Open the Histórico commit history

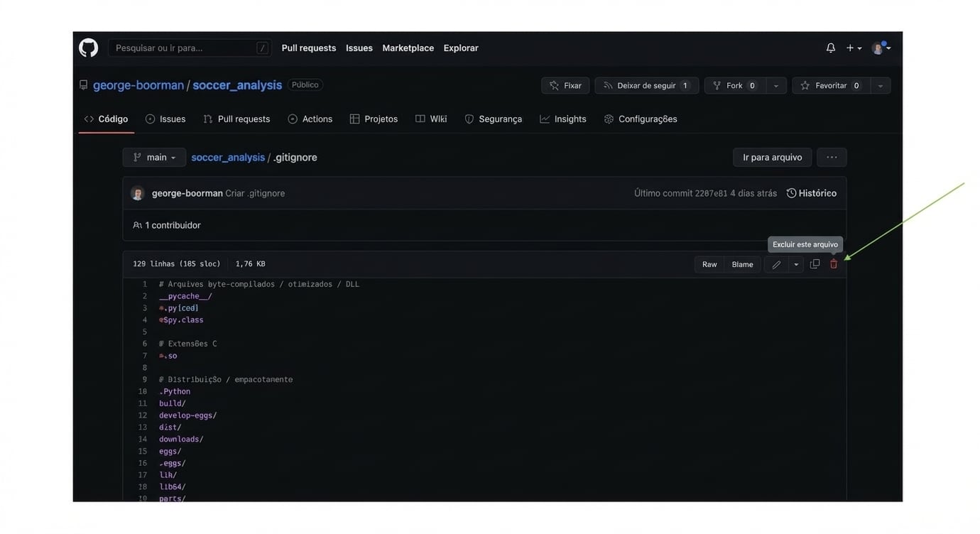click(x=811, y=193)
